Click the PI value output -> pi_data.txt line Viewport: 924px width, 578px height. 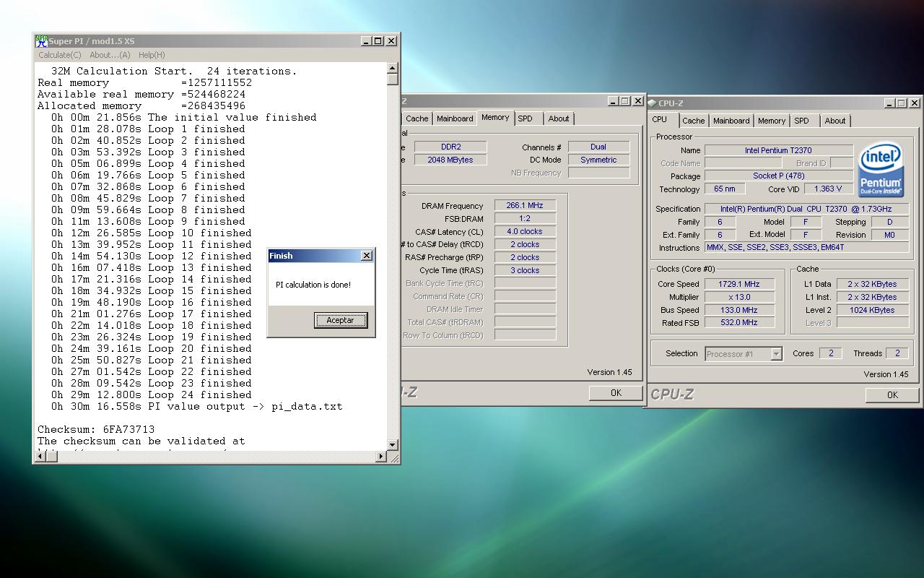coord(196,406)
